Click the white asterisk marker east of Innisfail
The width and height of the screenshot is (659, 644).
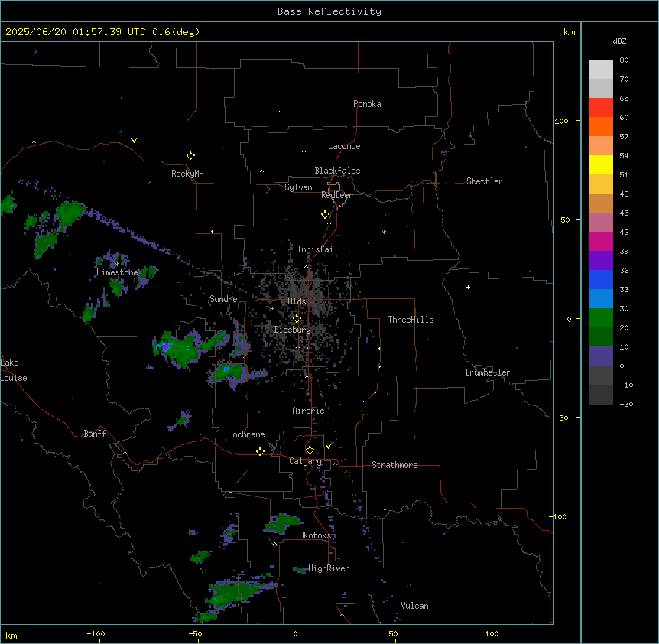[384, 232]
